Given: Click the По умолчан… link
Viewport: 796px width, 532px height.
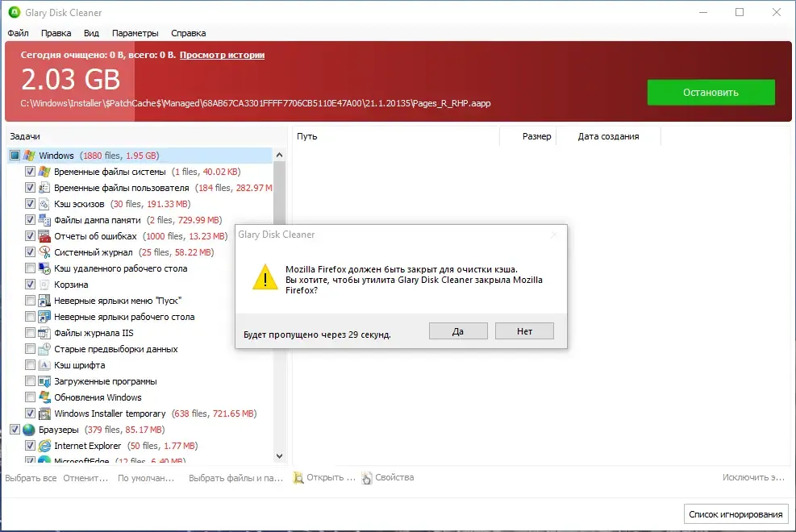Looking at the screenshot, I should tap(146, 478).
